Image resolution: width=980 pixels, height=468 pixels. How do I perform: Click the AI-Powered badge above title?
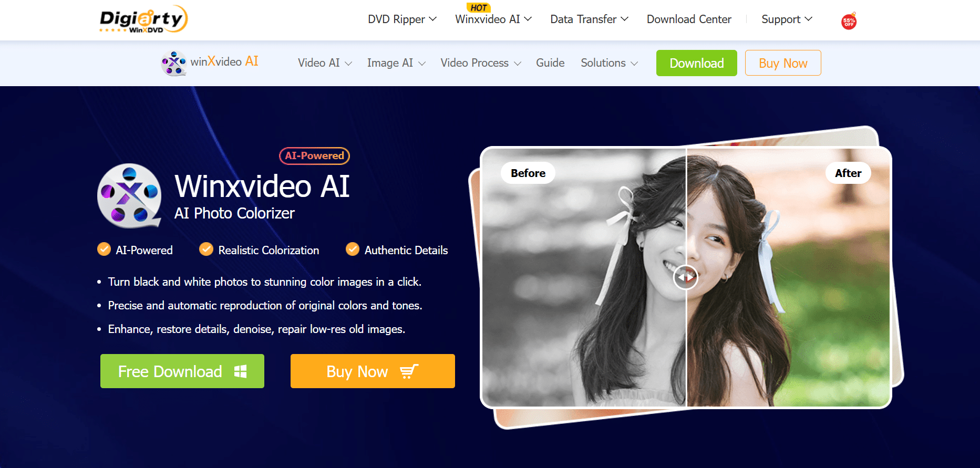314,155
